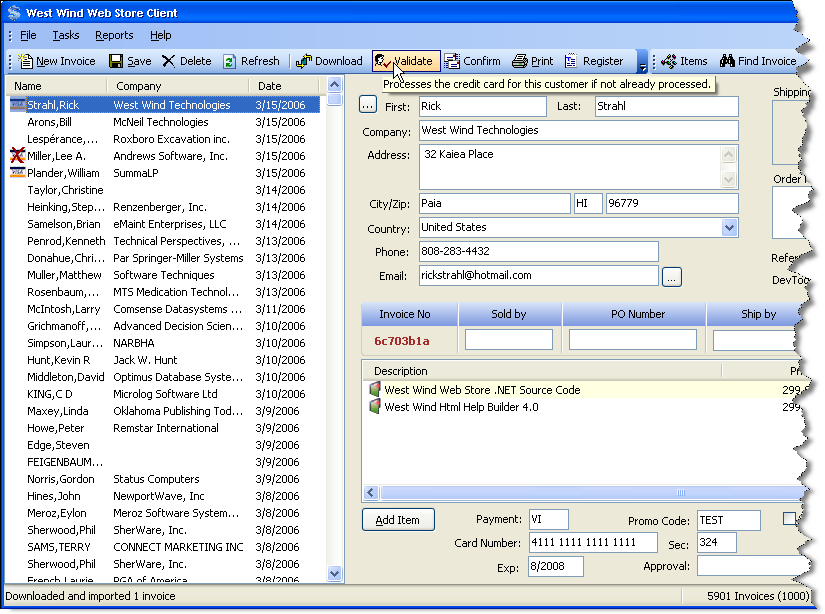Click the Visa card icon beside Strahl,Rick

(x=17, y=105)
